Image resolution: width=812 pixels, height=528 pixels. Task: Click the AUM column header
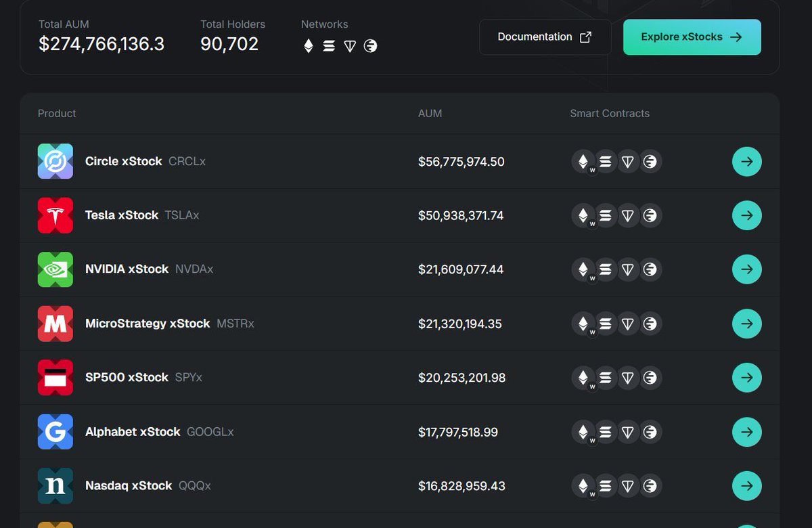click(430, 114)
